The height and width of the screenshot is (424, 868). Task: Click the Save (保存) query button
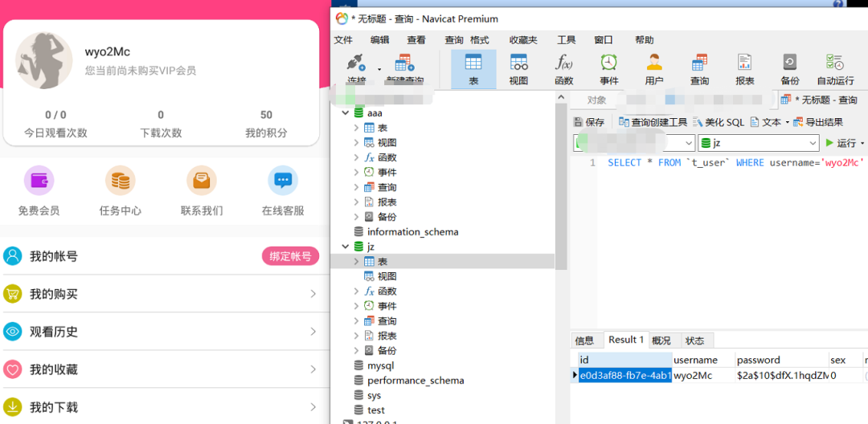pos(588,122)
